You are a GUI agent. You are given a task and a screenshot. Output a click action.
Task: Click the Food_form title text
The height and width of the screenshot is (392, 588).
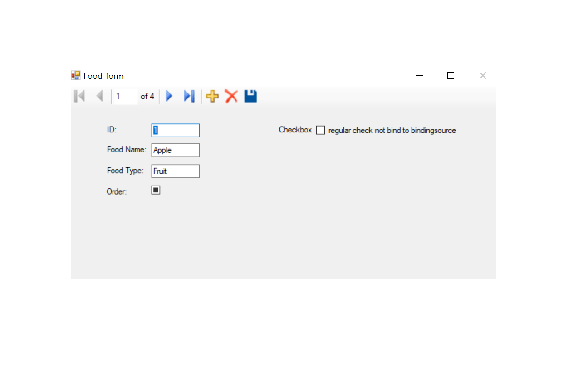coord(103,76)
